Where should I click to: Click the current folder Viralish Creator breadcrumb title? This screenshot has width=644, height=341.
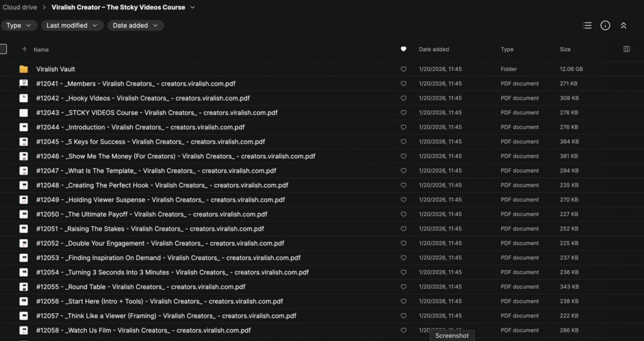tap(118, 8)
